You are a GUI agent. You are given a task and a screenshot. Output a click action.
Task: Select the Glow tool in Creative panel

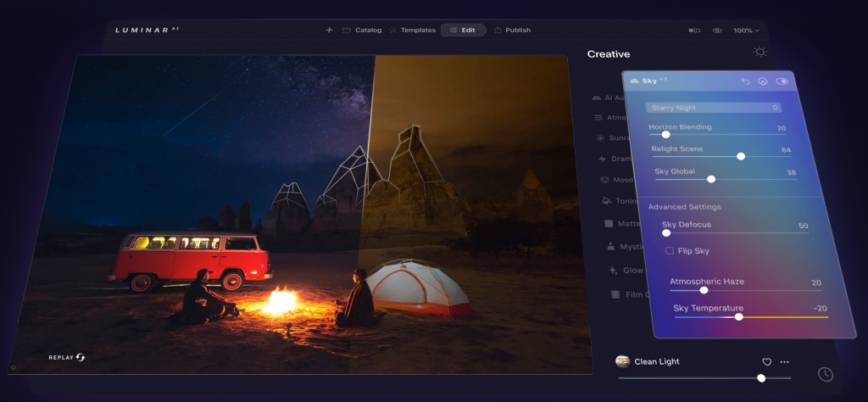(632, 271)
